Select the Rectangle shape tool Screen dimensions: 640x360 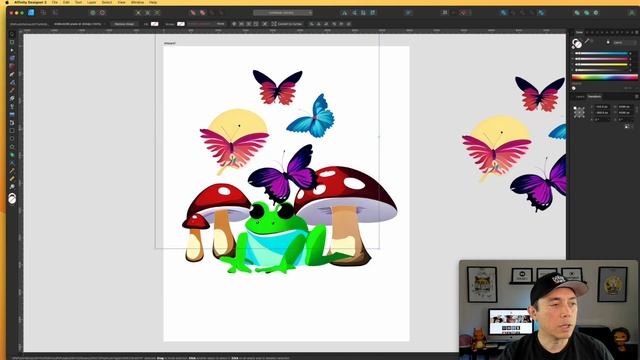[12, 131]
